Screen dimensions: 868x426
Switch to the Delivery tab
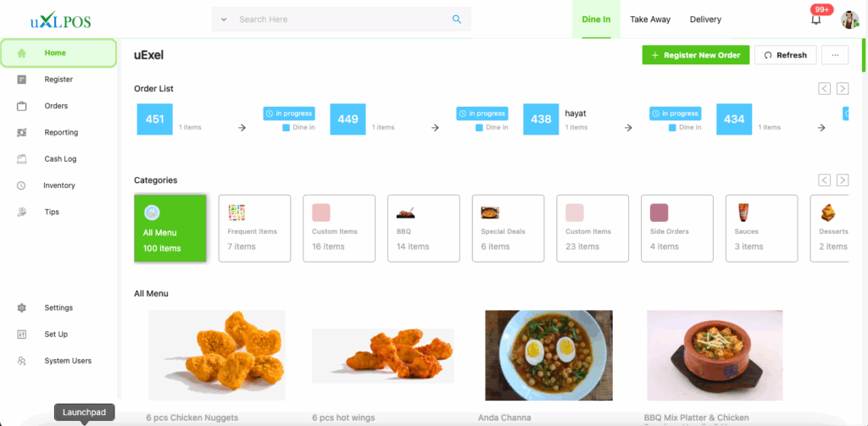(705, 19)
